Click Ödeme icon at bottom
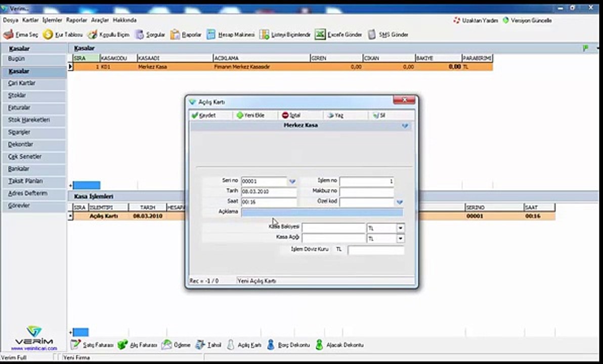Image resolution: width=603 pixels, height=364 pixels. (x=166, y=345)
